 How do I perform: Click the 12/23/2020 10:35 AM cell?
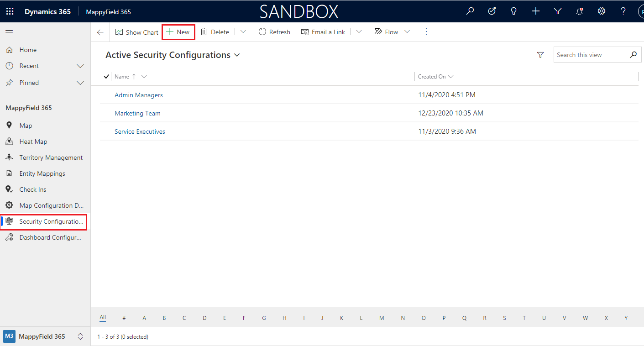(x=450, y=113)
